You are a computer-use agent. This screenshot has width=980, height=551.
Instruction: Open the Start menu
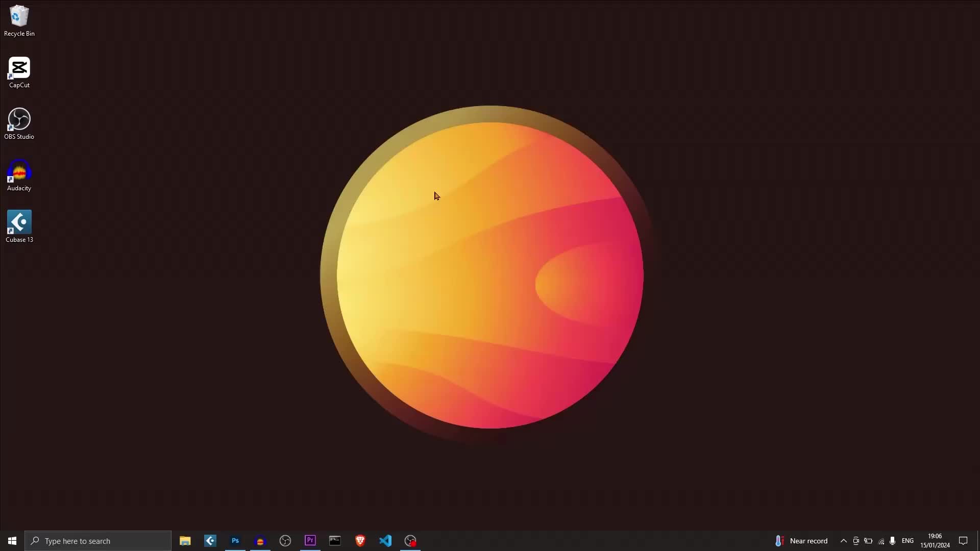12,541
